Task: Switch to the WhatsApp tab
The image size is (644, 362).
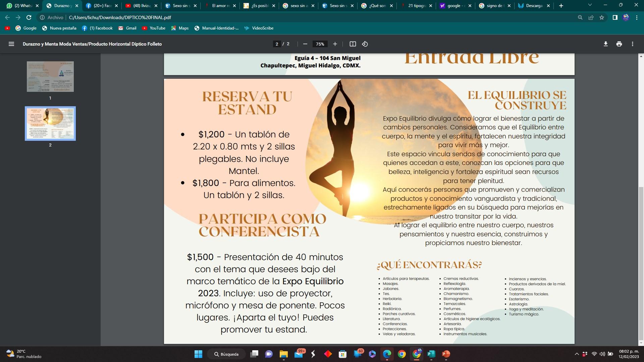Action: (x=23, y=6)
